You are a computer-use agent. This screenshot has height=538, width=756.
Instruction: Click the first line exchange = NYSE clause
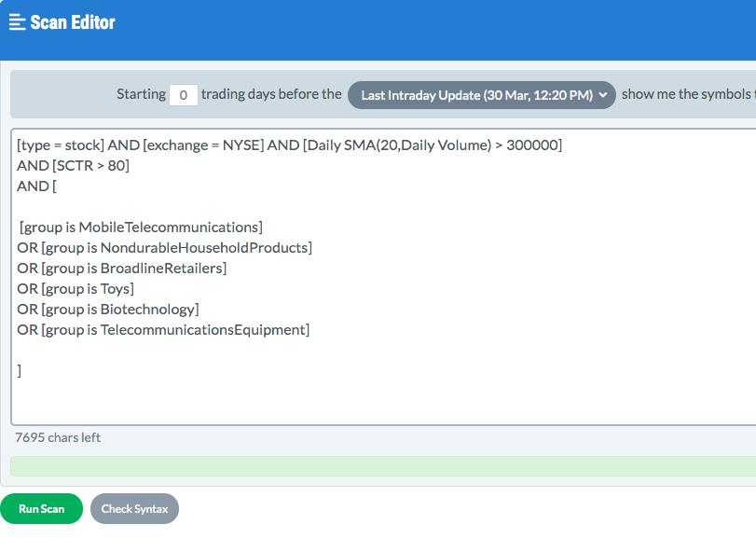(203, 145)
